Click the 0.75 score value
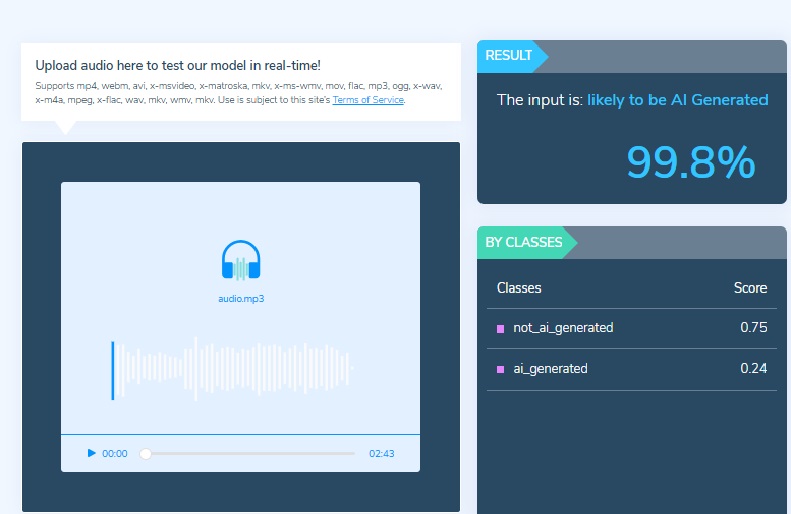 click(x=754, y=327)
